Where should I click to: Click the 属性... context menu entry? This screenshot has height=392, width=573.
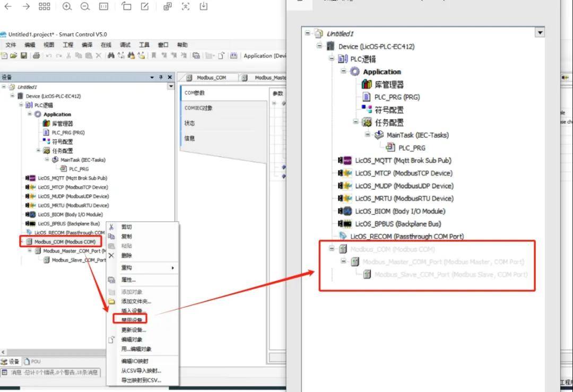coord(128,280)
